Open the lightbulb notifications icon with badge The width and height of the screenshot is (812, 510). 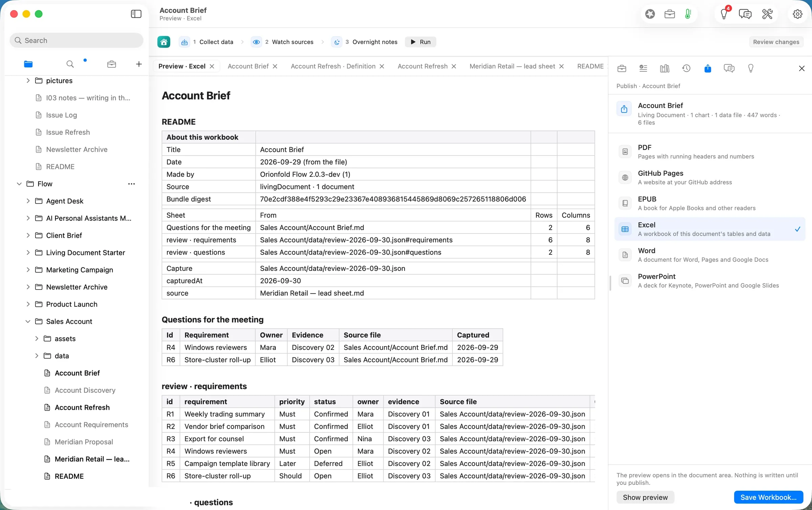[x=724, y=14]
